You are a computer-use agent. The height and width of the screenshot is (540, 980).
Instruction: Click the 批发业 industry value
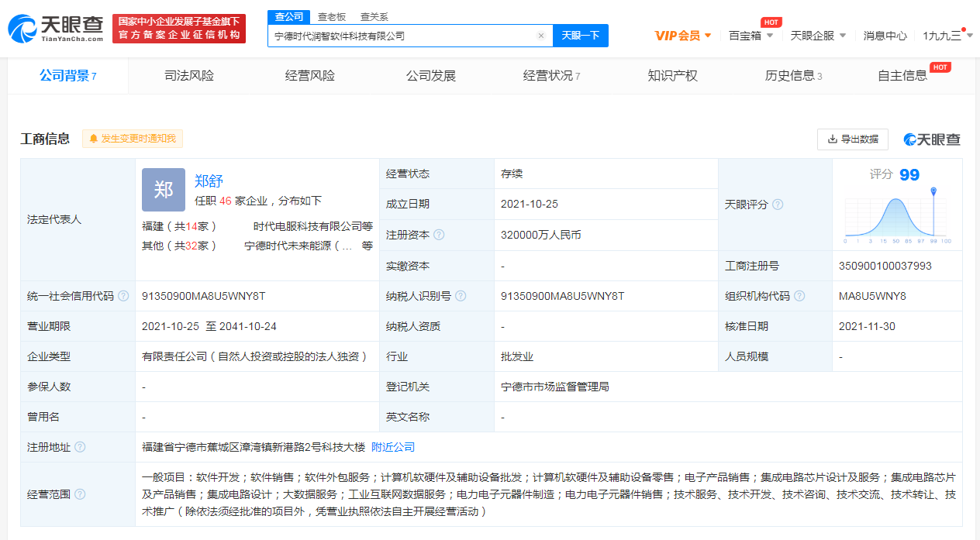[517, 356]
